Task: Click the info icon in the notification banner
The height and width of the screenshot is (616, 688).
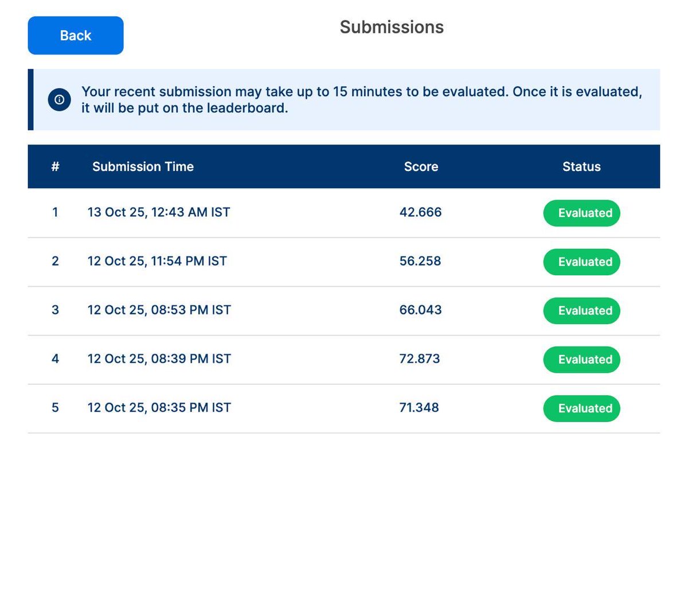Action: pos(59,99)
